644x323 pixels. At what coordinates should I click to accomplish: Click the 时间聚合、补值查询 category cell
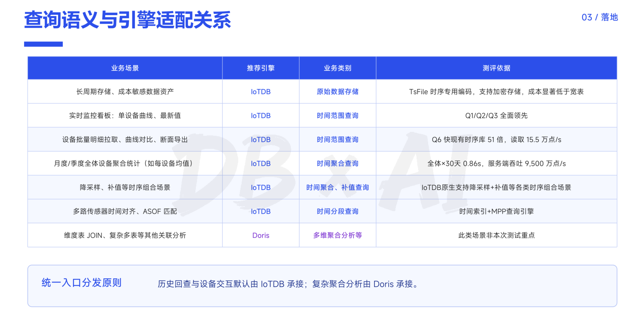(337, 187)
